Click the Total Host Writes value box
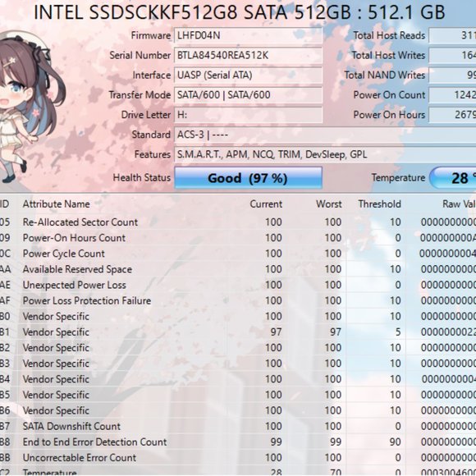This screenshot has width=476, height=476. (452, 55)
